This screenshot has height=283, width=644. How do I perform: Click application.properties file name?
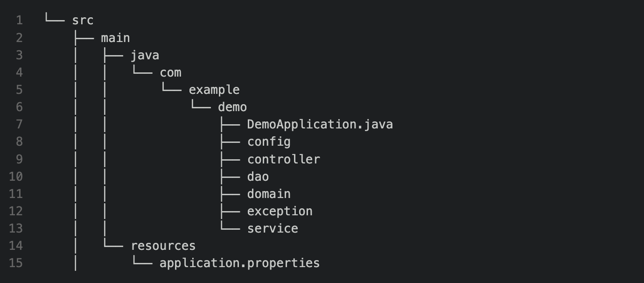(x=240, y=263)
